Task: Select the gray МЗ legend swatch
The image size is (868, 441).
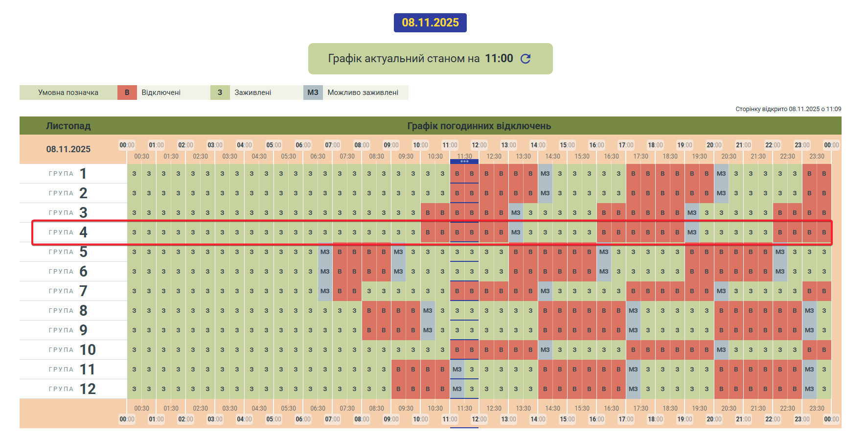Action: (x=313, y=93)
